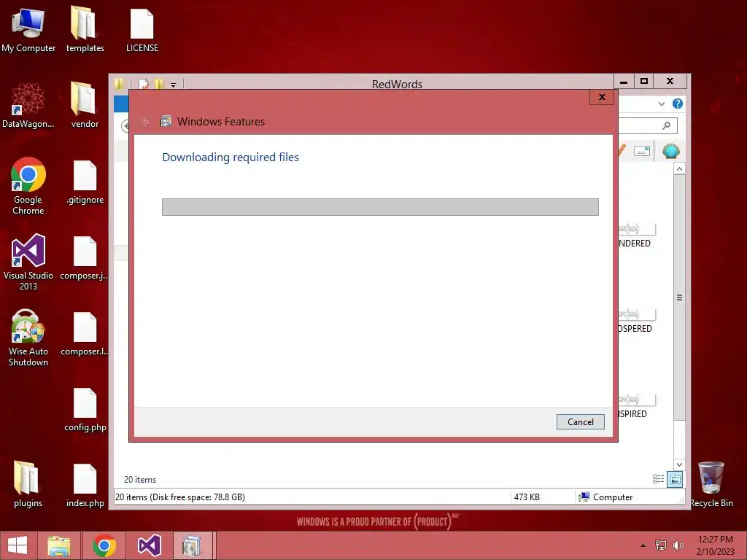This screenshot has width=747, height=560.
Task: Click "473 KB" in RedWords status bar
Action: (527, 497)
